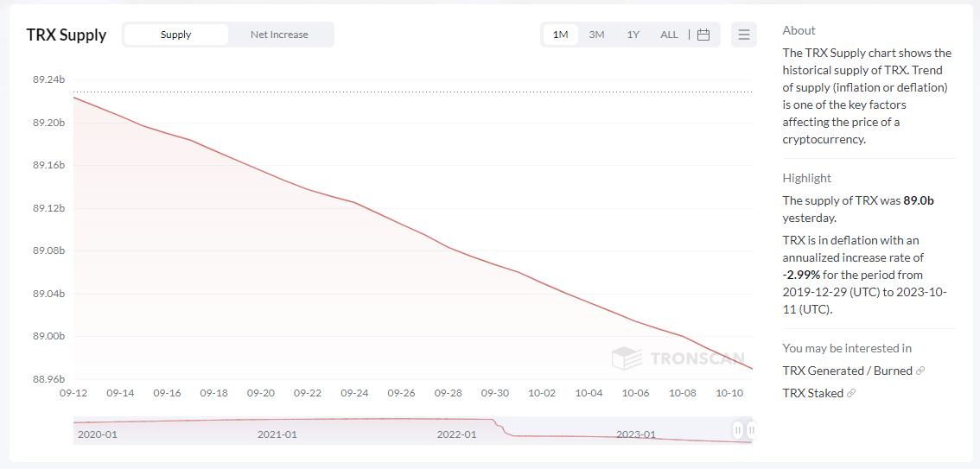
Task: Click the 10-02 x-axis date label
Action: point(542,394)
